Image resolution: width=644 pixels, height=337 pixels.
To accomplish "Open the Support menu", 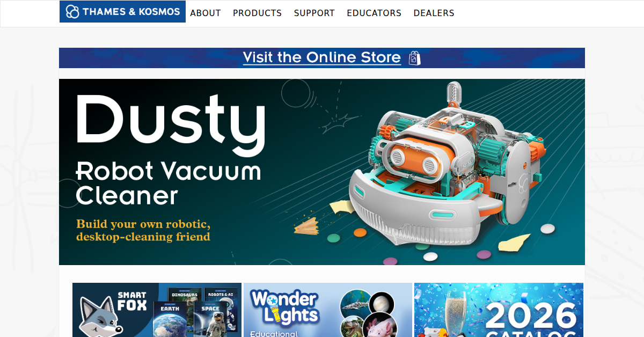I will click(x=314, y=13).
